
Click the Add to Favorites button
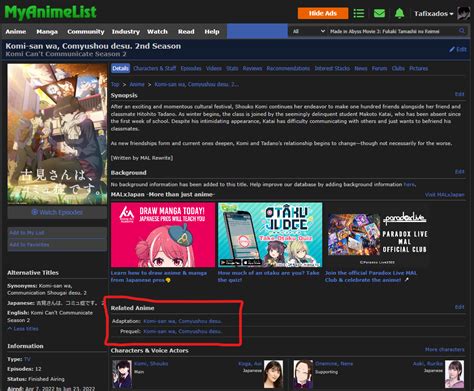(57, 245)
